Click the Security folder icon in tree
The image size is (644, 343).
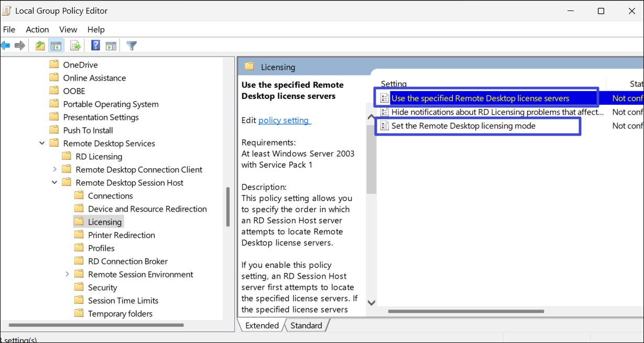[79, 287]
